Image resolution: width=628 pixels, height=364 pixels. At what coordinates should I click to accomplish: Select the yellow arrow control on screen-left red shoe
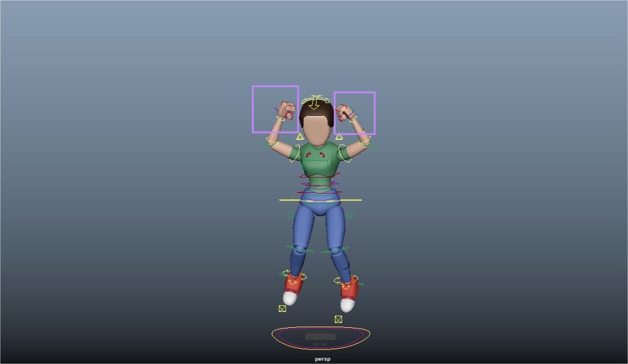294,278
